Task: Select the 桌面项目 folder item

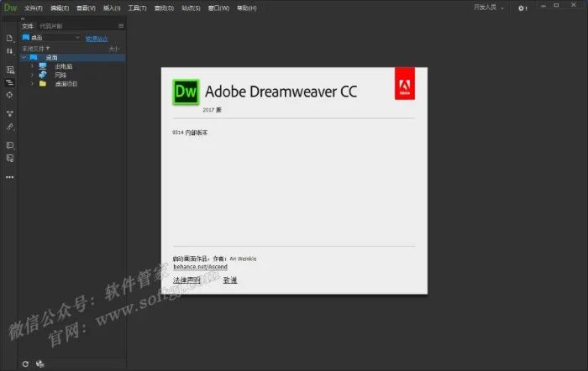Action: pyautogui.click(x=66, y=84)
